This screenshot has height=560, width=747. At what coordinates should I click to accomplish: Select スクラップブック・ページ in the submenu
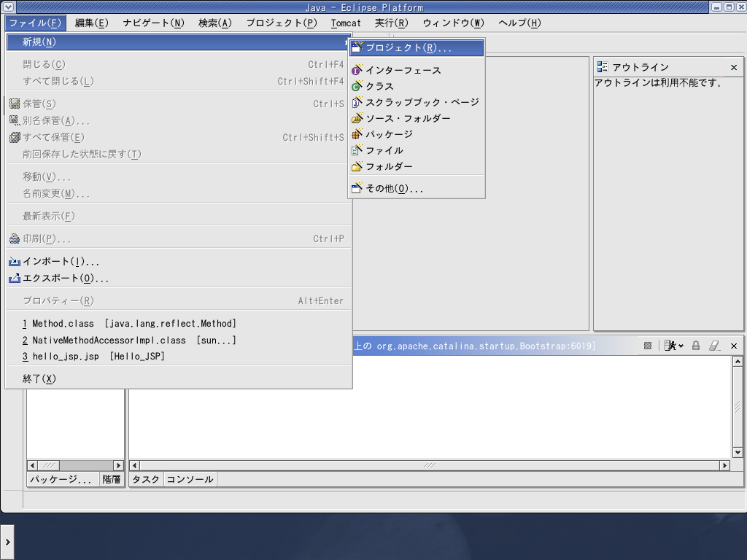(417, 102)
